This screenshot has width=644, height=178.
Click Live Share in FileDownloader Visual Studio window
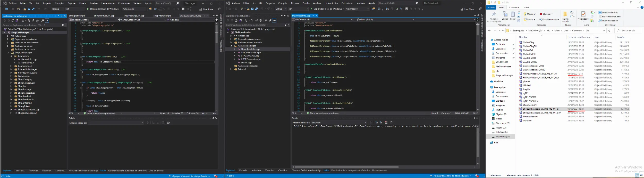click(468, 9)
